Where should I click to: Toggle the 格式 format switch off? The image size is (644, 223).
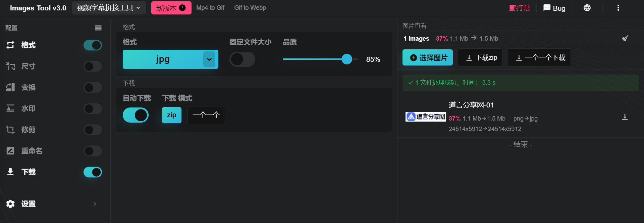point(93,45)
